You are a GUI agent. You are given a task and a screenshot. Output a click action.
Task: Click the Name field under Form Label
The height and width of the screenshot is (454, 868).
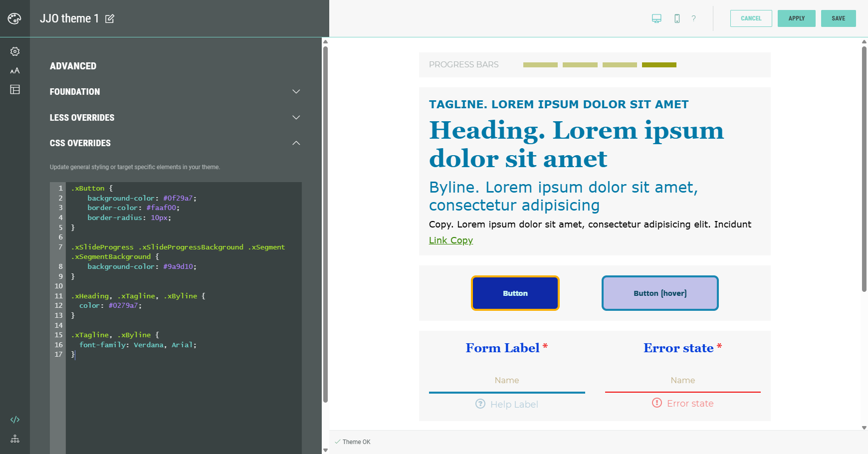pos(507,381)
